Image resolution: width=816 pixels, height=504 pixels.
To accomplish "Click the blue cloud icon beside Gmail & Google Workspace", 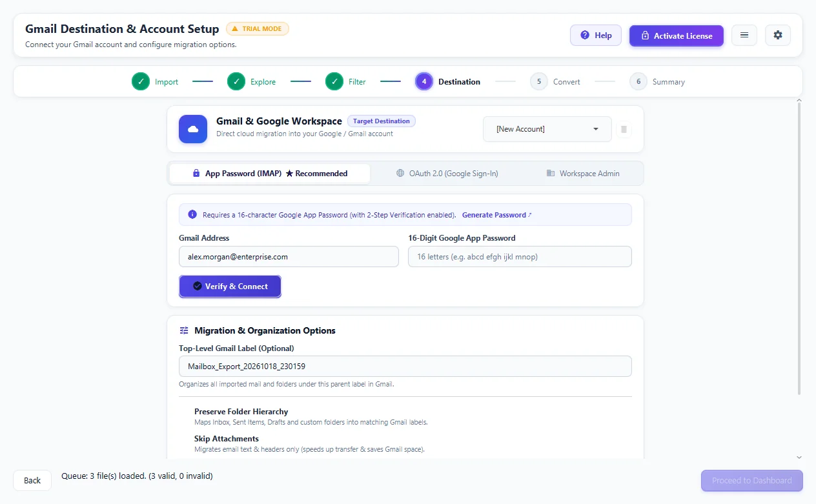I will [193, 129].
